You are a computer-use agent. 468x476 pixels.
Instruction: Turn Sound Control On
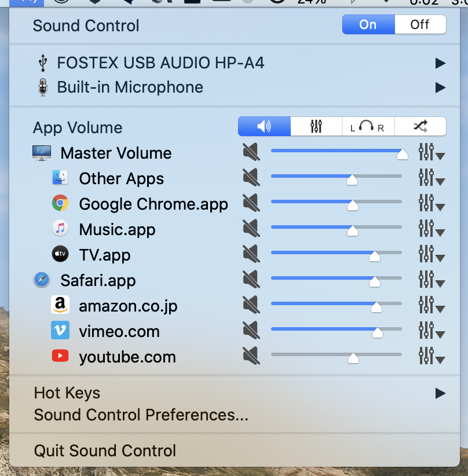coord(368,24)
